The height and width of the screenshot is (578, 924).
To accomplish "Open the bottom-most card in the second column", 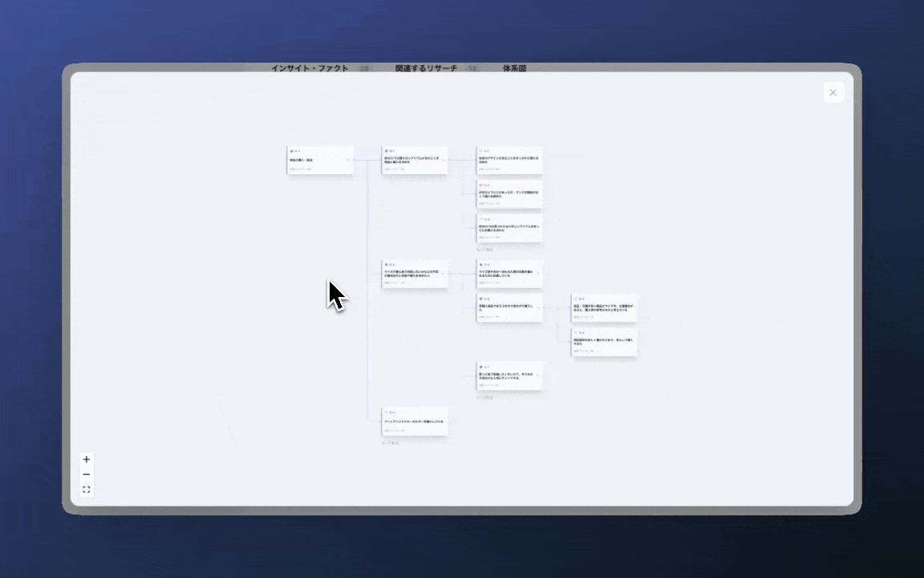I will click(414, 421).
